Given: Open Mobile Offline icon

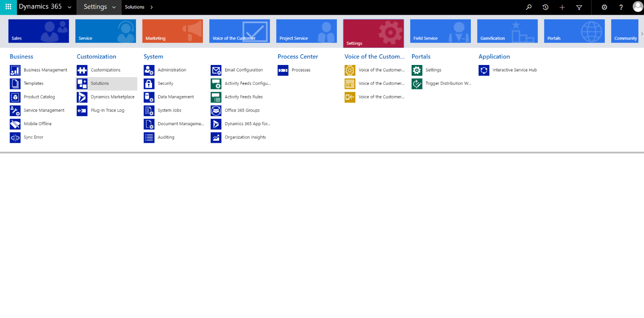Looking at the screenshot, I should click(15, 124).
